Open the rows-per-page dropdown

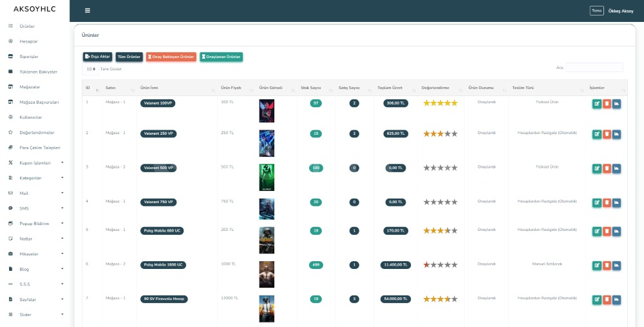pyautogui.click(x=90, y=69)
